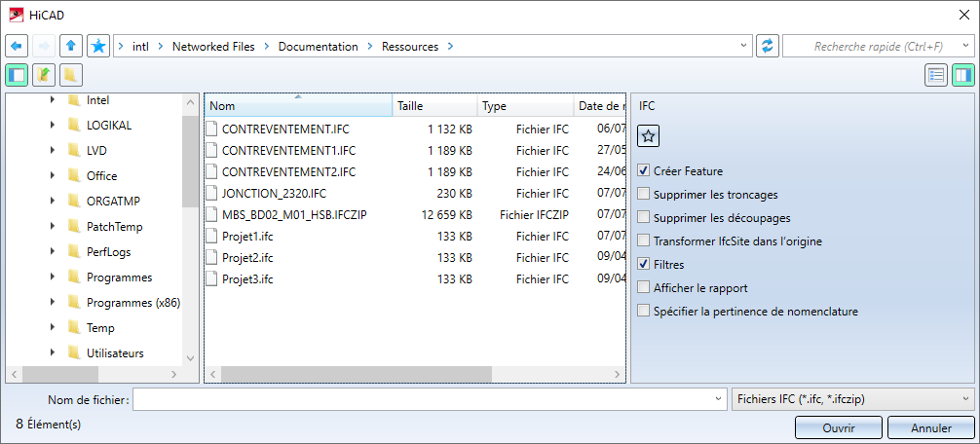This screenshot has height=444, width=980.
Task: Sort by the Taille column header
Action: [x=434, y=106]
